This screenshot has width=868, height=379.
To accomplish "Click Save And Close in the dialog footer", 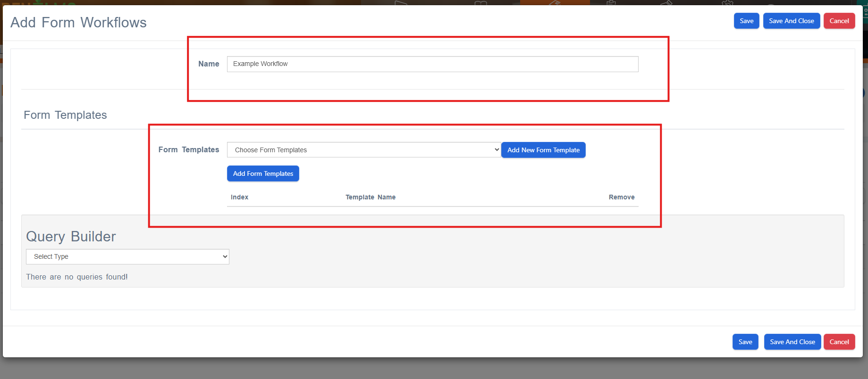I will point(792,342).
